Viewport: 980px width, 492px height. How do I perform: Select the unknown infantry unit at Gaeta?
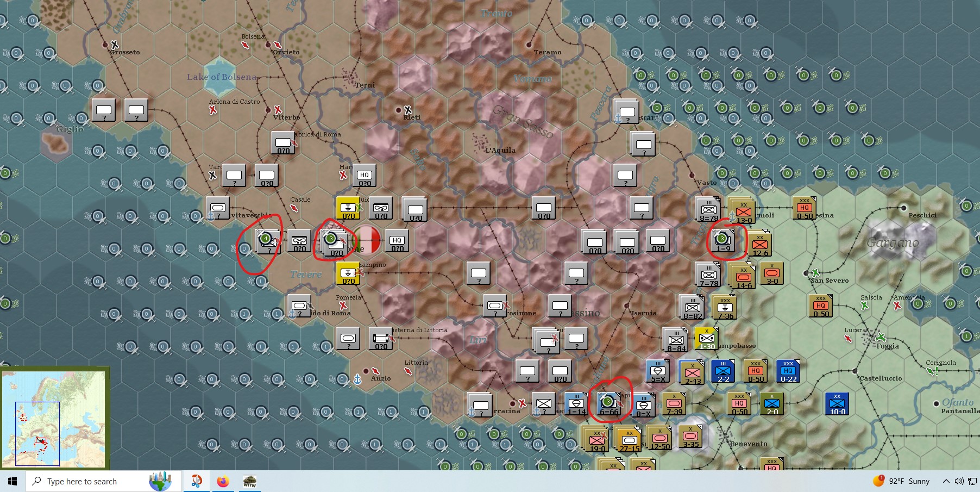(544, 403)
